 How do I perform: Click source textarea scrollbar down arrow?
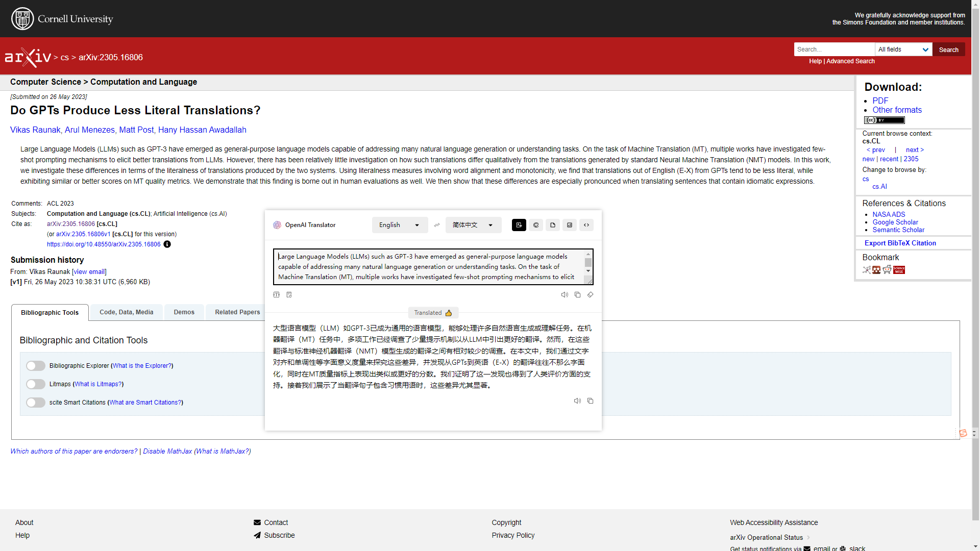point(589,271)
